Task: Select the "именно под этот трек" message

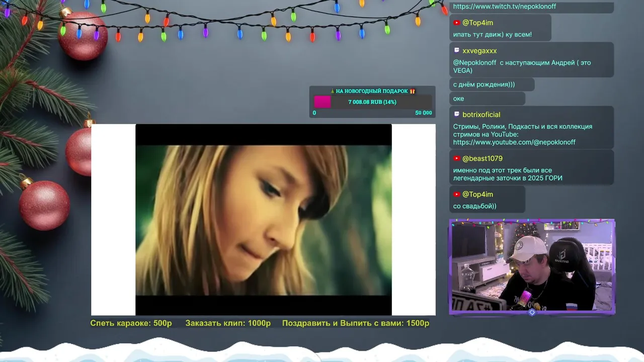Action: (508, 174)
